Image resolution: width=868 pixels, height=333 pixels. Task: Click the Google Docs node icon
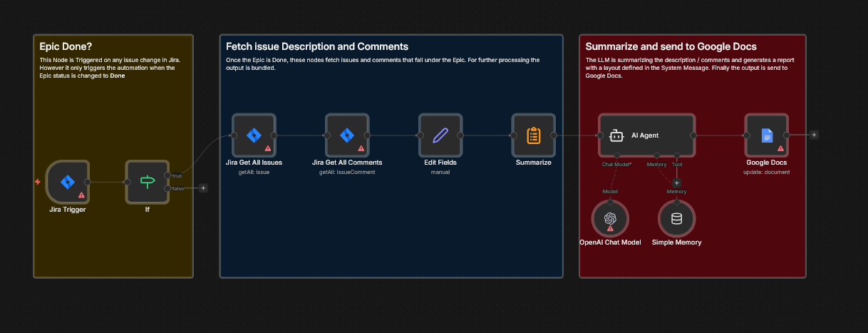(x=767, y=135)
